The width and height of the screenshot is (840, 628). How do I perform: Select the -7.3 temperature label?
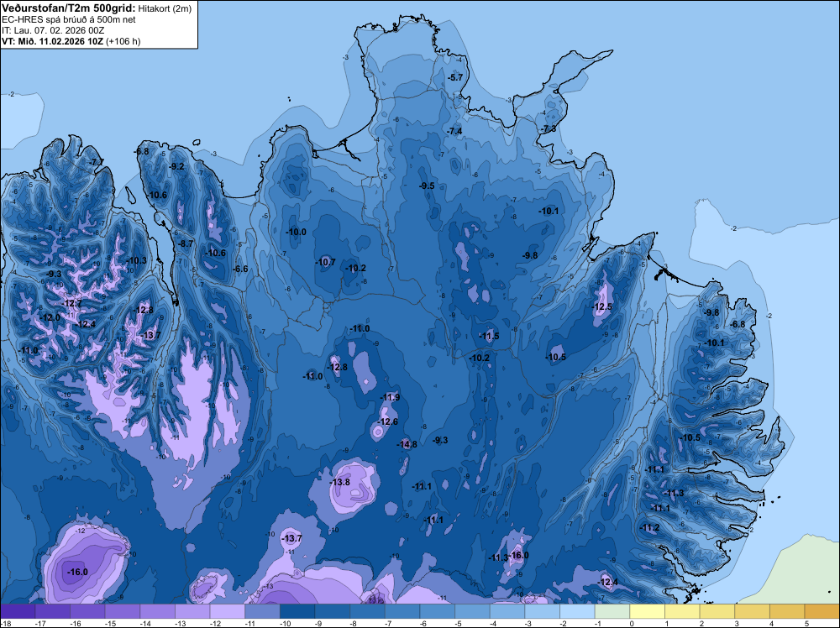(549, 129)
